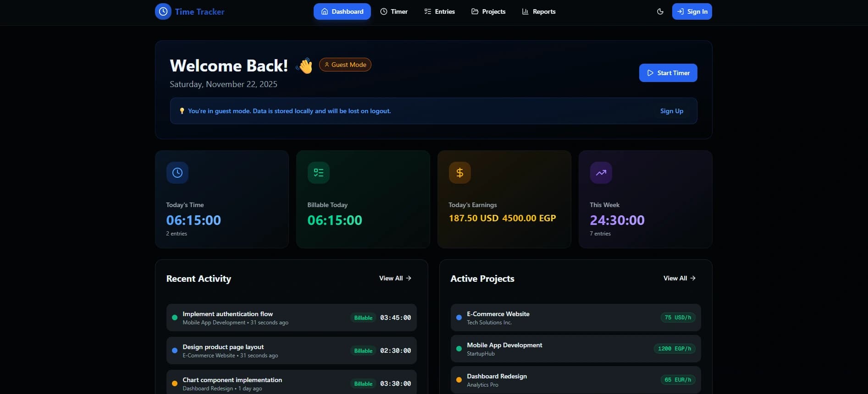The width and height of the screenshot is (868, 394).
Task: Click the Billable tag on the 03:30:00 entry
Action: point(363,383)
